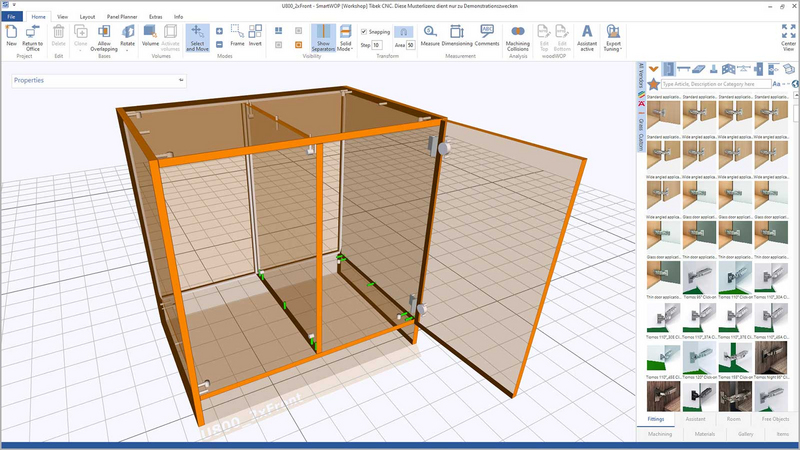Uncheck the Snapping checkbox
Image resolution: width=800 pixels, height=450 pixels.
coord(364,32)
